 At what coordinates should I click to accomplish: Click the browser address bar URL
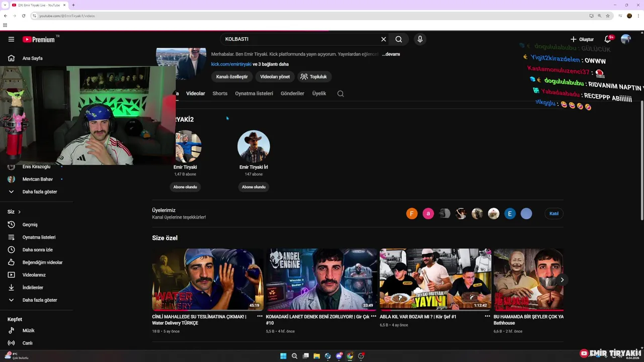tap(67, 16)
